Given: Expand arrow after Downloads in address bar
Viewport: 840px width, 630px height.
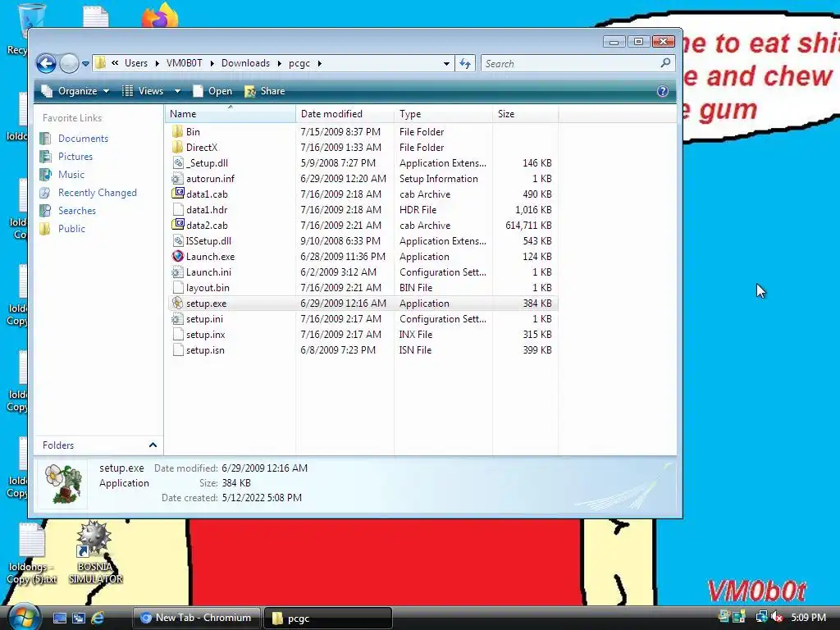Looking at the screenshot, I should pyautogui.click(x=279, y=63).
